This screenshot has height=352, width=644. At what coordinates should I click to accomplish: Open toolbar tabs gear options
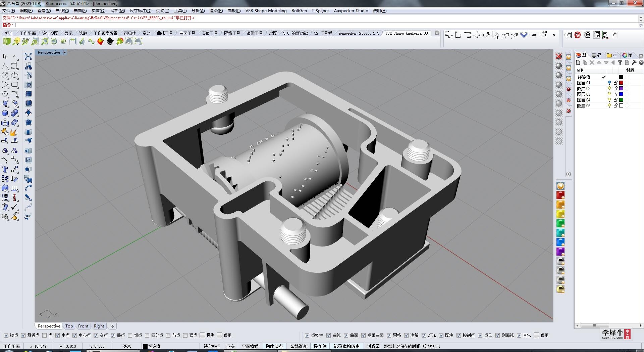point(437,33)
